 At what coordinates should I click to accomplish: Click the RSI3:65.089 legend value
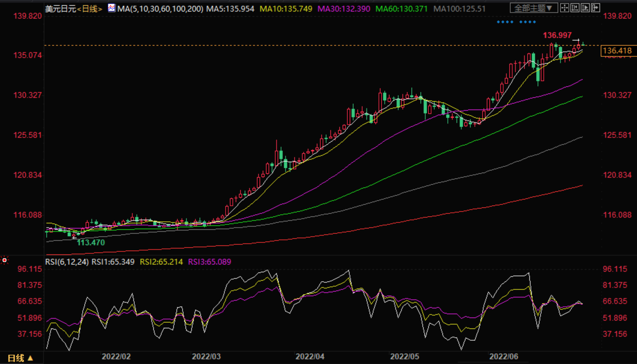pyautogui.click(x=209, y=262)
